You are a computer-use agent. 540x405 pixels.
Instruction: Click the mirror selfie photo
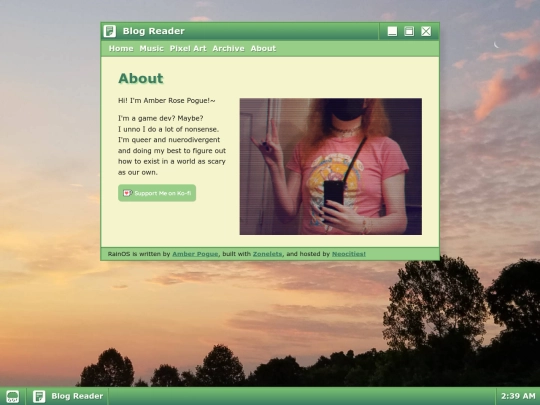331,166
